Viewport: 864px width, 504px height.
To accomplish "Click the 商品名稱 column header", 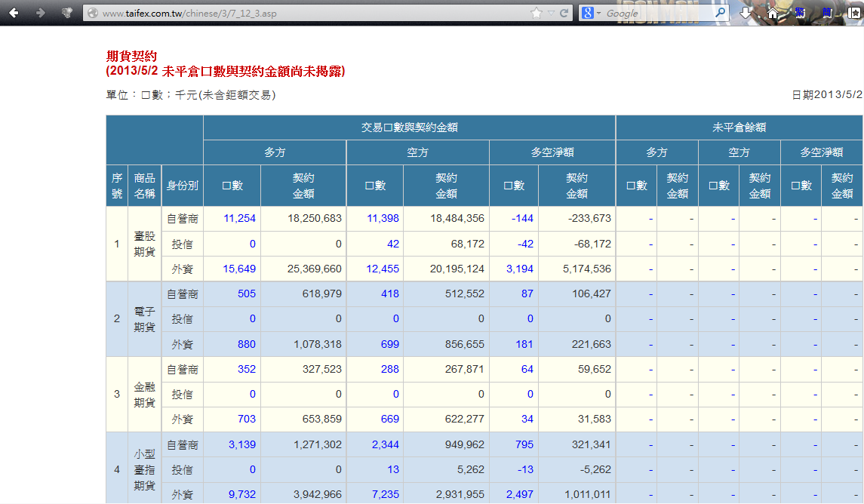I will (144, 186).
